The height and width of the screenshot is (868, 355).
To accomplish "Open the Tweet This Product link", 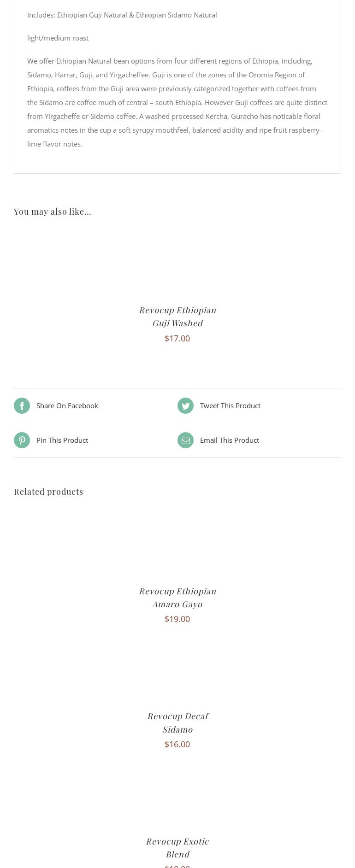I will pos(230,406).
